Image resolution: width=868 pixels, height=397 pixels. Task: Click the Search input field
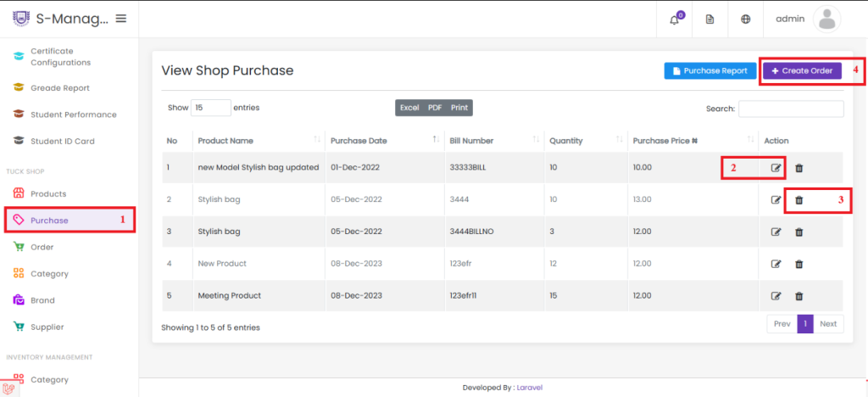pyautogui.click(x=791, y=109)
